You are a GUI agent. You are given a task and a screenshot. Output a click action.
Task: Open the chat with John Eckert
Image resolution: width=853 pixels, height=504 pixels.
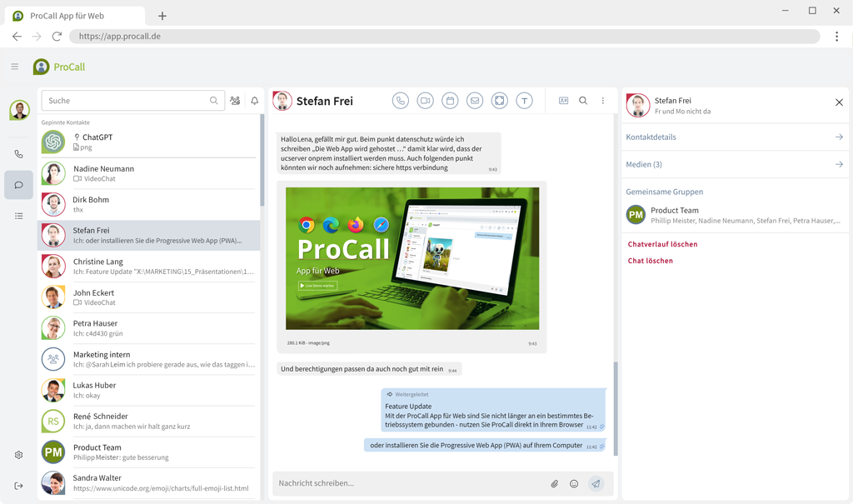148,297
